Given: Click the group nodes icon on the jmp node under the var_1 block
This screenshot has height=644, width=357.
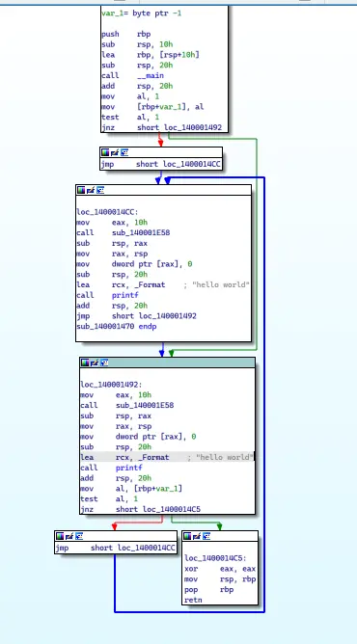Looking at the screenshot, I should coord(124,152).
